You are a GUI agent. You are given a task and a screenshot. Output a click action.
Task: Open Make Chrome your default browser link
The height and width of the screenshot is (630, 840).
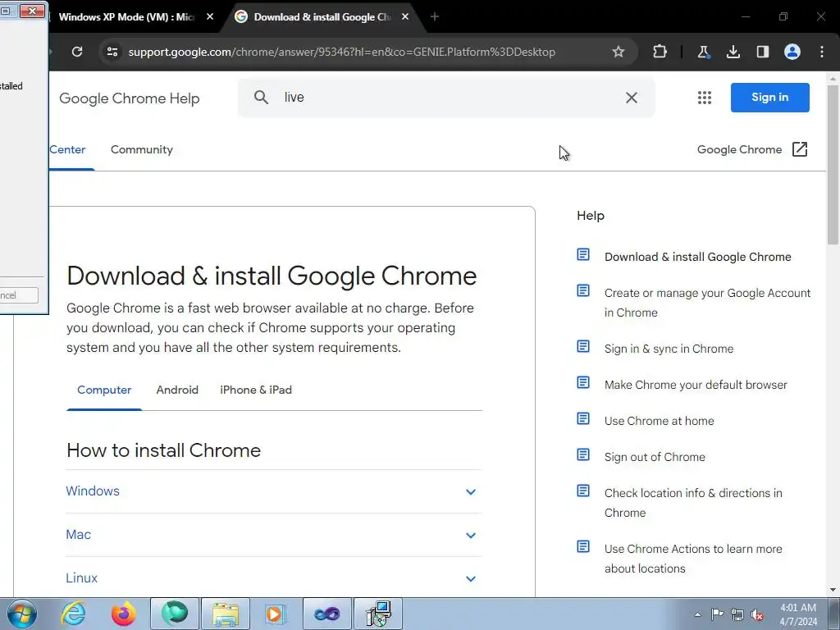coord(696,385)
